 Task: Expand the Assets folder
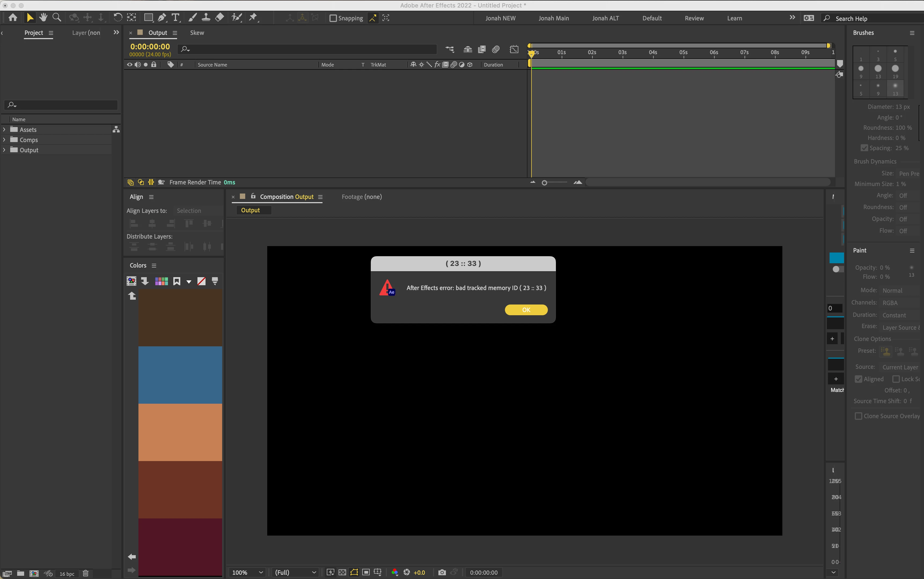(x=4, y=129)
